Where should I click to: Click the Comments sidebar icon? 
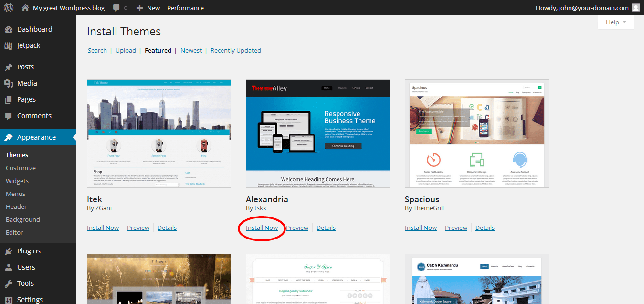(x=9, y=116)
